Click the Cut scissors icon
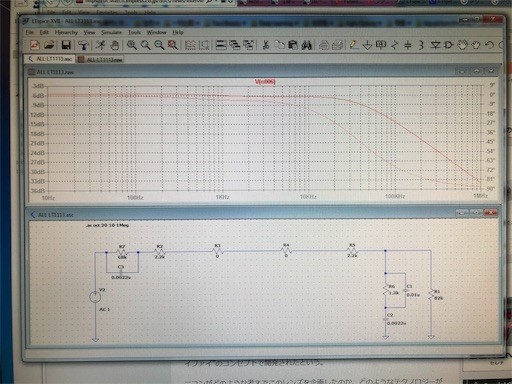This screenshot has height=384, width=512. coord(266,45)
